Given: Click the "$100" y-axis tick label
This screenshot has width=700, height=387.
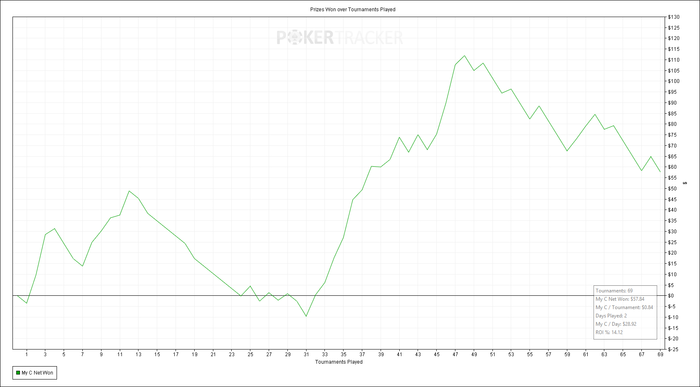Looking at the screenshot, I should click(x=673, y=81).
